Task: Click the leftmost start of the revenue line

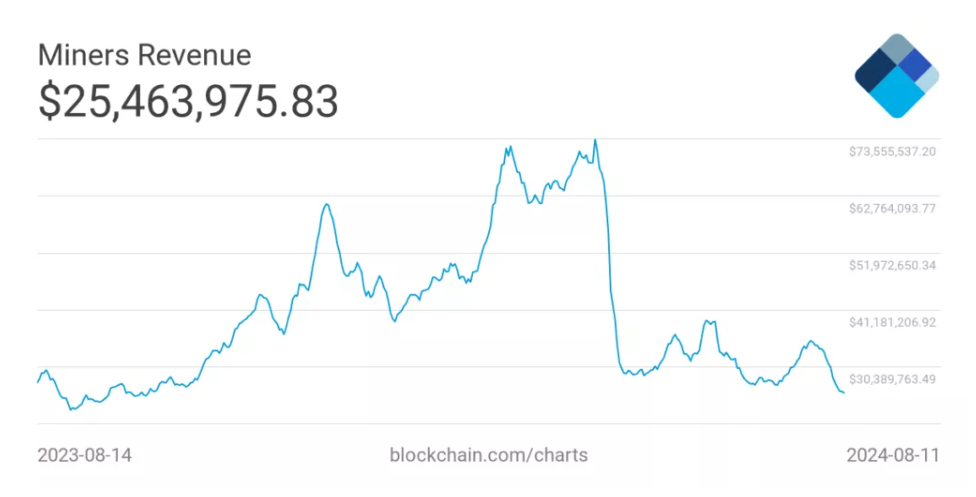Action: coord(38,382)
